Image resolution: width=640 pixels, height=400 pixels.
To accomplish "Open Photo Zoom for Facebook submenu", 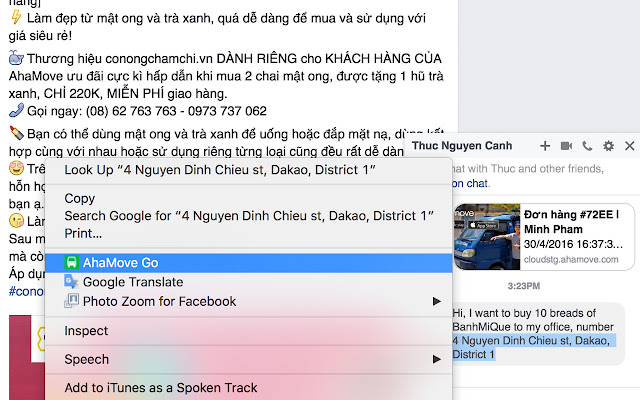I will [248, 301].
